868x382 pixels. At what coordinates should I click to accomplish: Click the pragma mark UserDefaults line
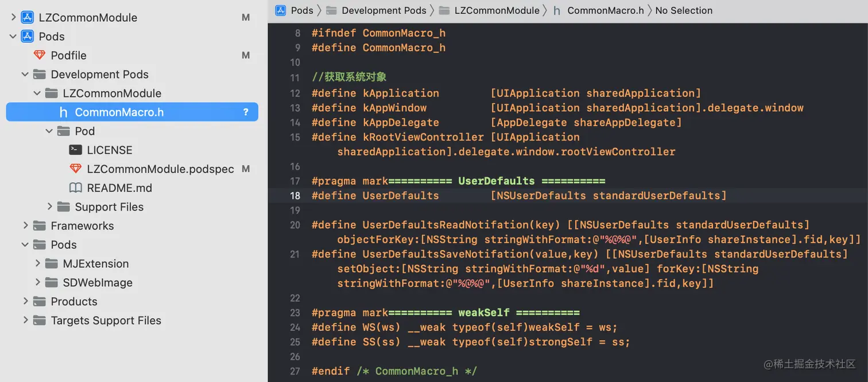[458, 181]
